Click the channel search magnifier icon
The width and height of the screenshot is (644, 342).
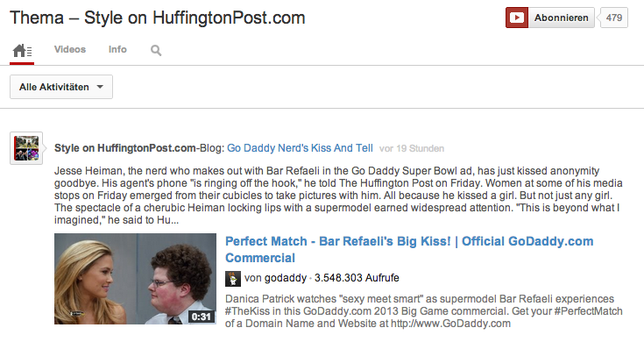tap(156, 50)
